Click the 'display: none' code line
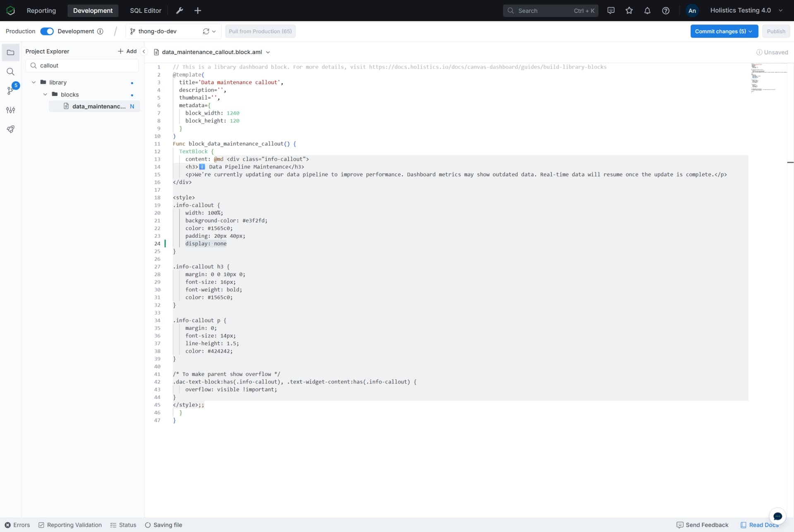Viewport: 794px width, 532px height. pyautogui.click(x=206, y=243)
